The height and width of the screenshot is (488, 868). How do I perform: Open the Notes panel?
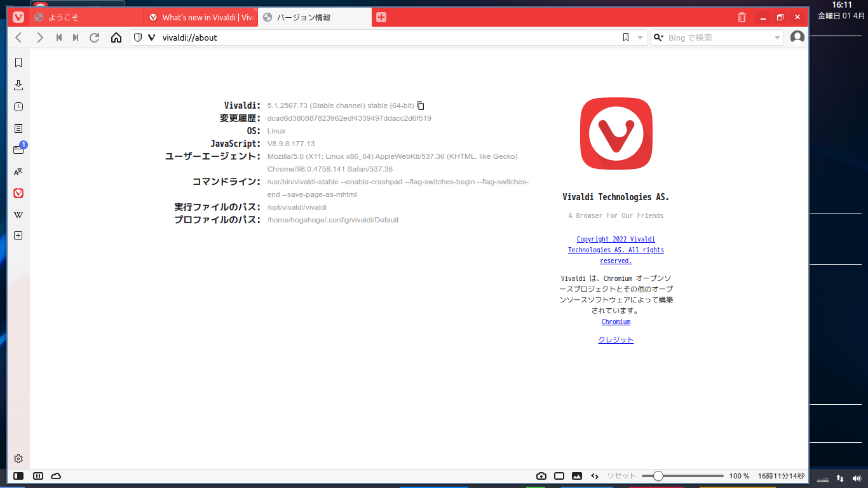[x=18, y=128]
